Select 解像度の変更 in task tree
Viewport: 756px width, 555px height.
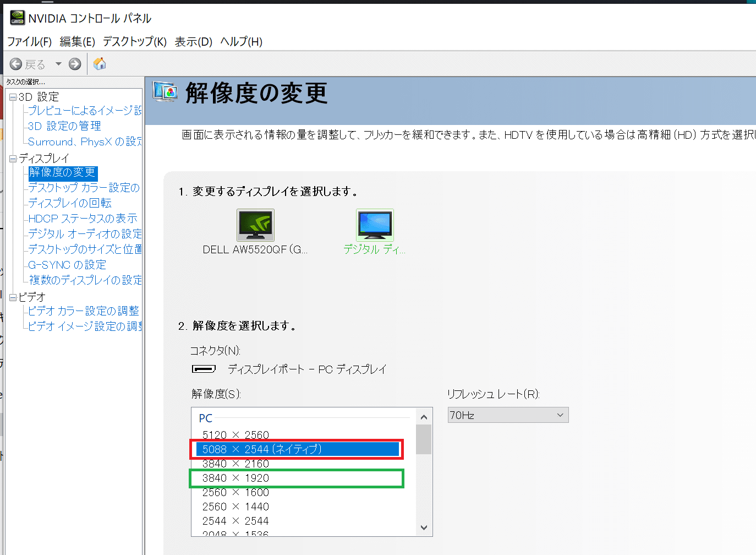(63, 173)
